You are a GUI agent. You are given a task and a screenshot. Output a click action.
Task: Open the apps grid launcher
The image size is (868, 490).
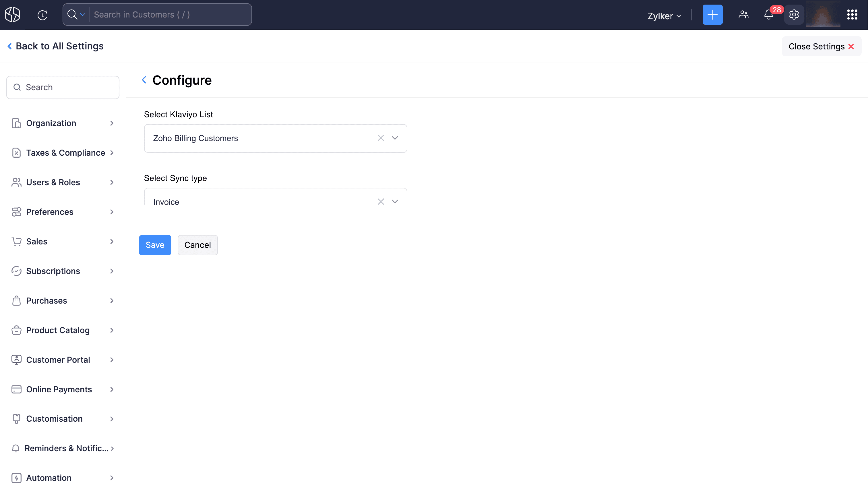point(852,15)
